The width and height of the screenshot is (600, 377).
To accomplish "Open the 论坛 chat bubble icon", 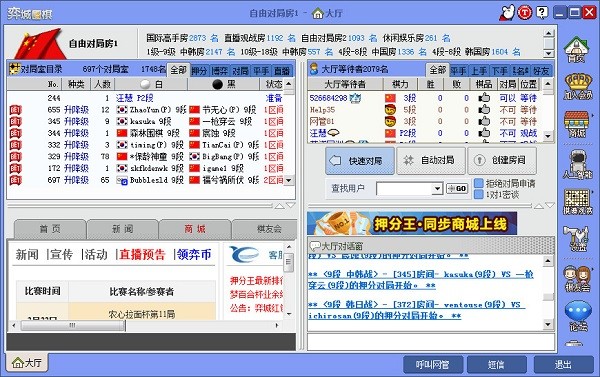I will [x=578, y=316].
